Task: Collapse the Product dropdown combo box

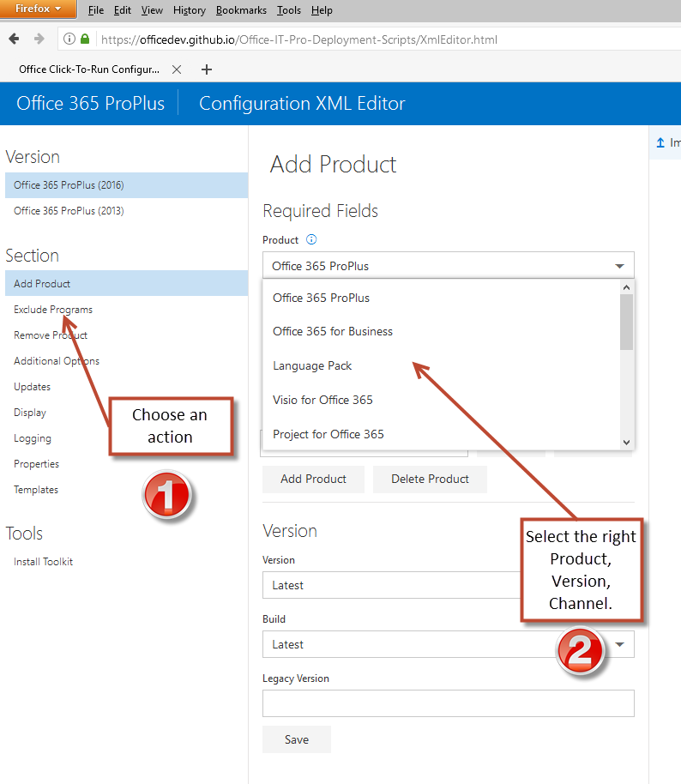Action: (x=448, y=266)
